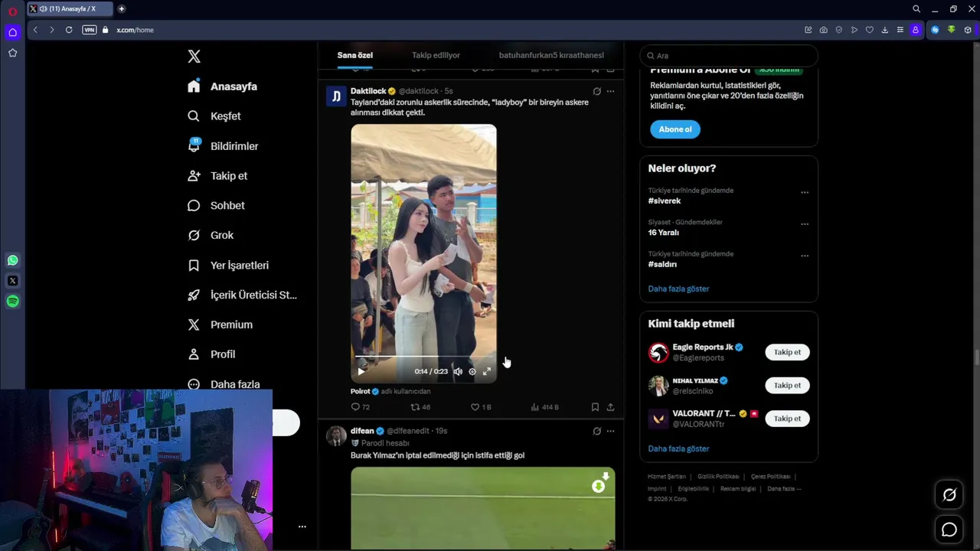Show more trends under Neler oluyor
980x551 pixels.
tap(678, 289)
